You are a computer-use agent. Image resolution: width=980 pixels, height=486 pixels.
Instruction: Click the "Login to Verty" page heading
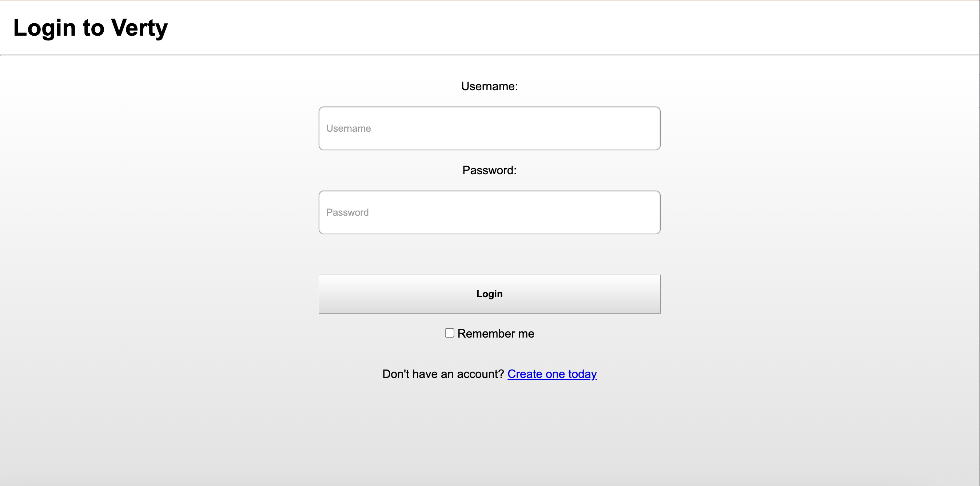point(91,28)
